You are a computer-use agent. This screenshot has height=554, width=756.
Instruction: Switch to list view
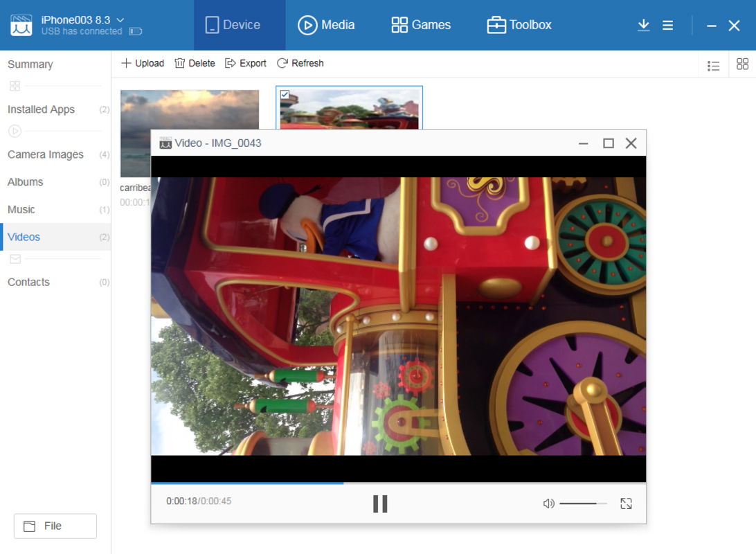pos(714,66)
